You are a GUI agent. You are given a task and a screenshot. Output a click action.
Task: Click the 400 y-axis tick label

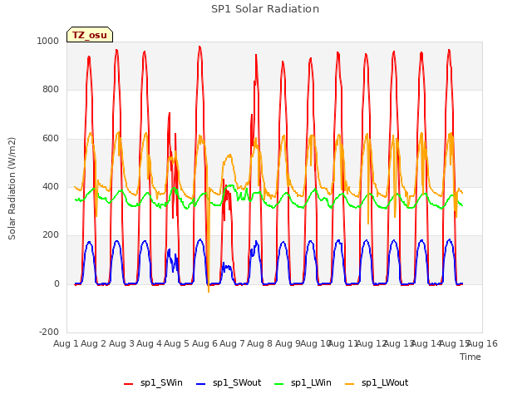point(51,186)
